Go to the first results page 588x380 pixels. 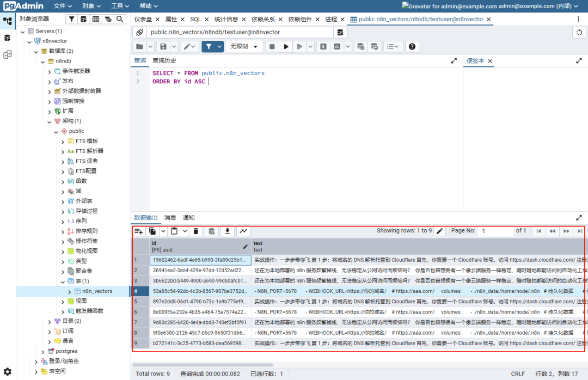pyautogui.click(x=539, y=231)
